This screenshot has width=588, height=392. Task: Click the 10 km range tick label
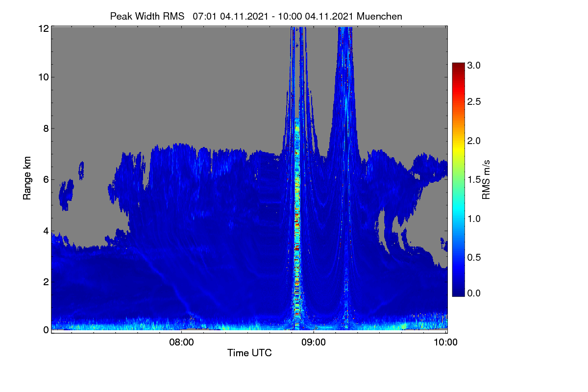tap(44, 77)
